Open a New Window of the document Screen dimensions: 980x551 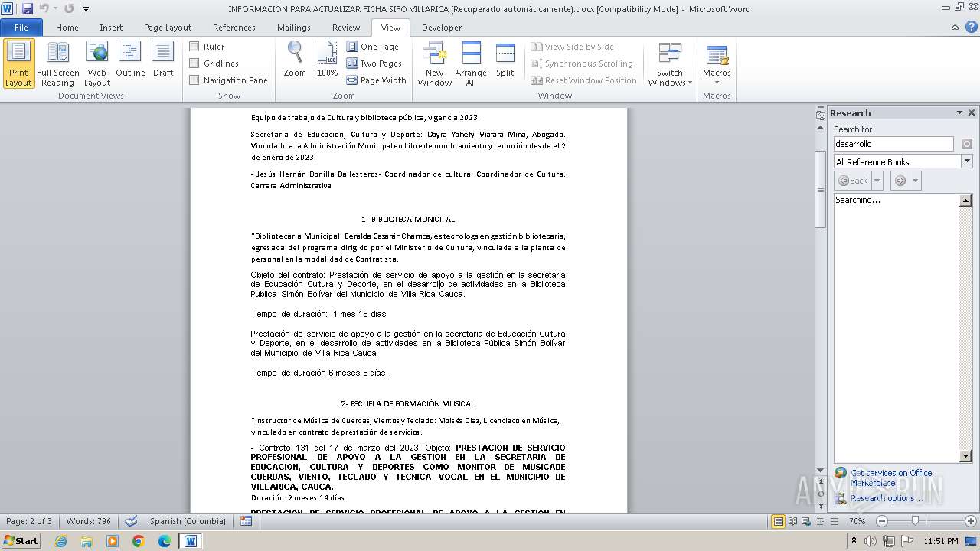(x=434, y=64)
